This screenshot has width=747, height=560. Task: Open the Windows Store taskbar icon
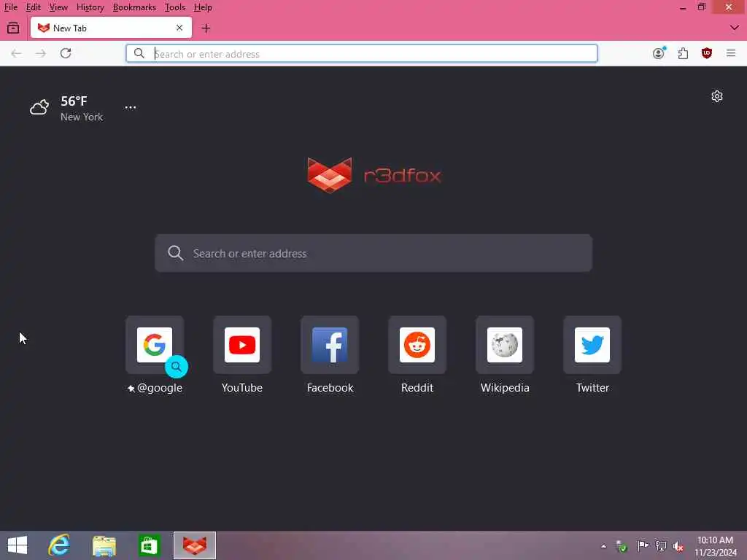149,545
